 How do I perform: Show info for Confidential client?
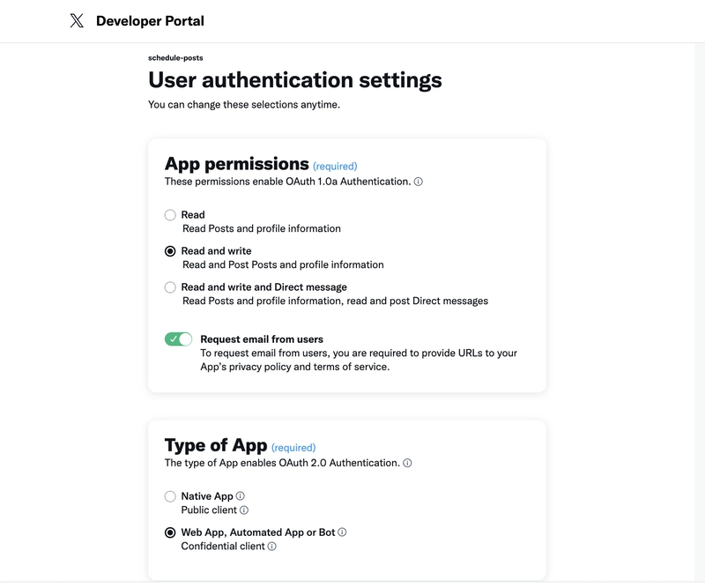click(271, 547)
